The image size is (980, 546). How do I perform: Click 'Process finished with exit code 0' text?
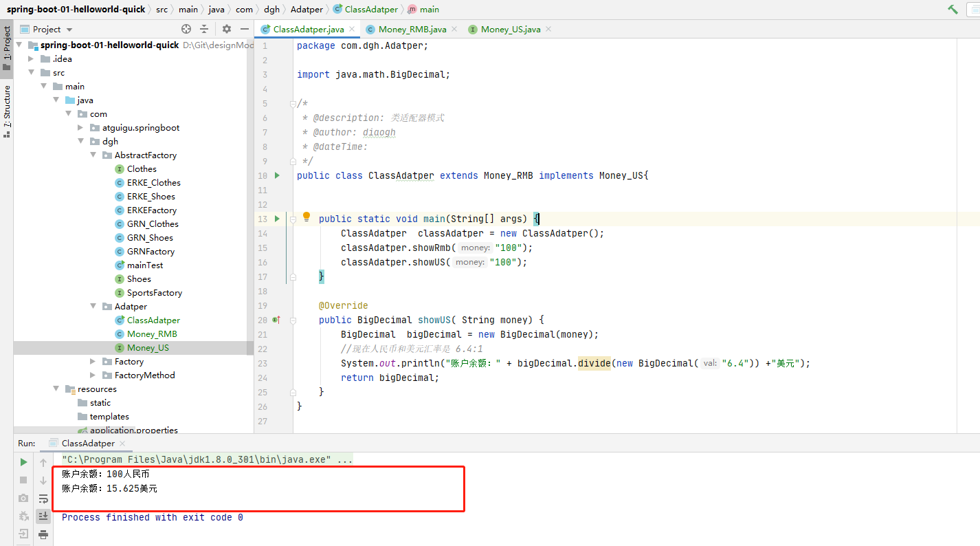click(153, 517)
